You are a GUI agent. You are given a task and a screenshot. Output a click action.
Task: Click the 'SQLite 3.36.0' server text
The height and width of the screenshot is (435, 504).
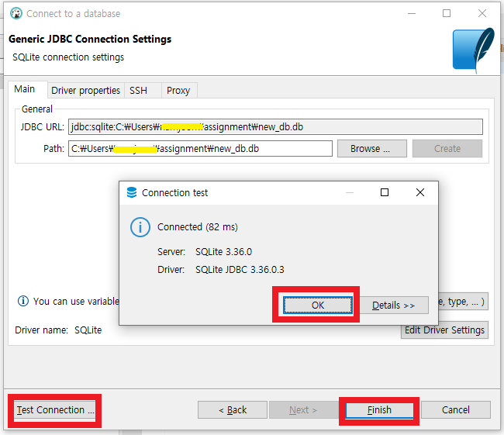point(224,251)
